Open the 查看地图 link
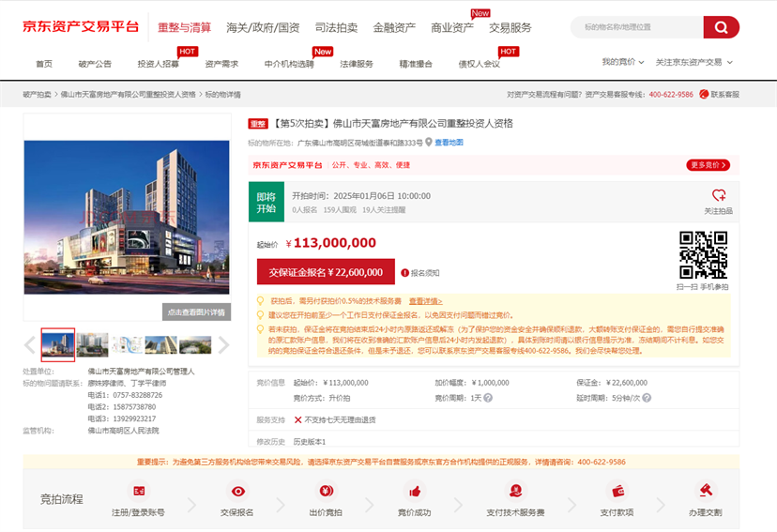This screenshot has width=777, height=532. tap(449, 143)
